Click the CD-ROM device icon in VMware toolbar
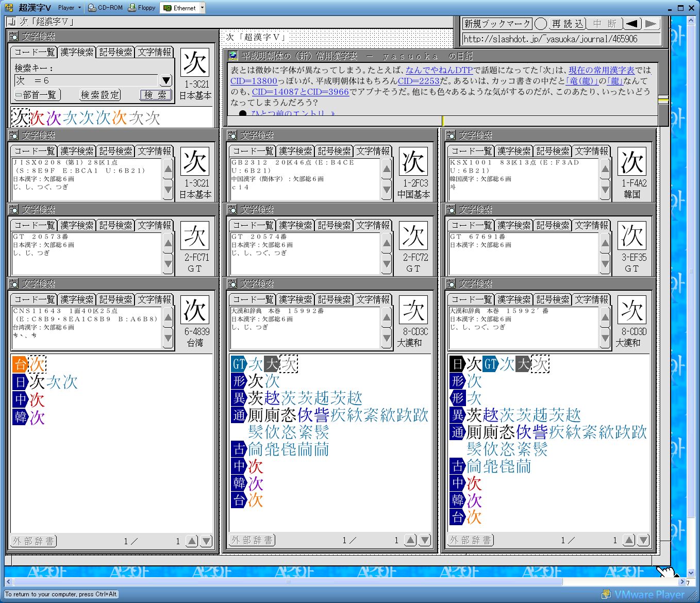This screenshot has height=603, width=700. coord(92,8)
